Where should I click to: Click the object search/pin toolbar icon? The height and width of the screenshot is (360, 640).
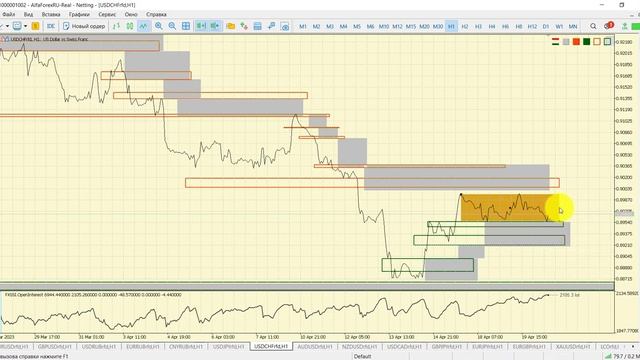271,26
